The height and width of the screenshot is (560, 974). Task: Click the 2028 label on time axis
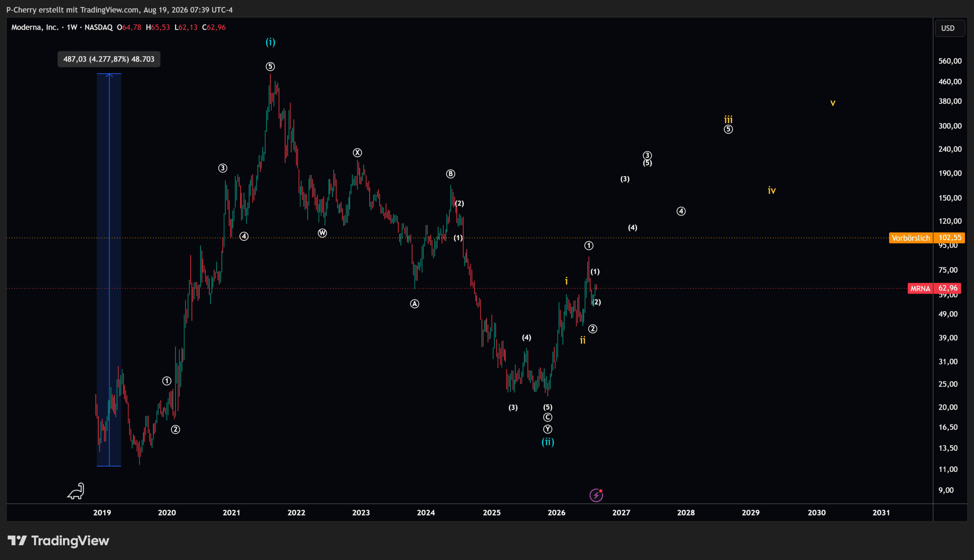(686, 513)
